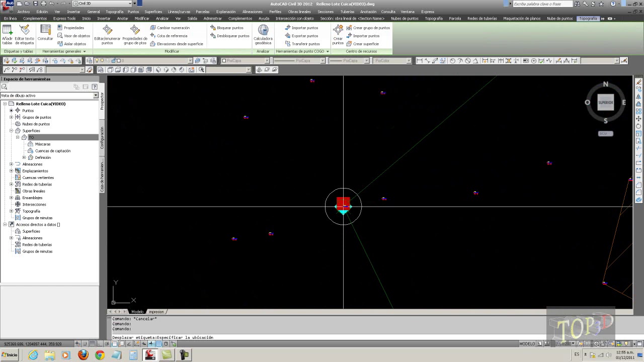Image resolution: width=644 pixels, height=362 pixels.
Task: Expand Grupos de puntos tree node
Action: (11, 117)
